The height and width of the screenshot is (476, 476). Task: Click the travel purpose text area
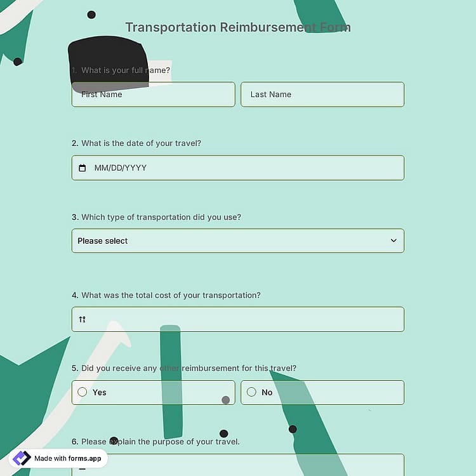(238, 465)
